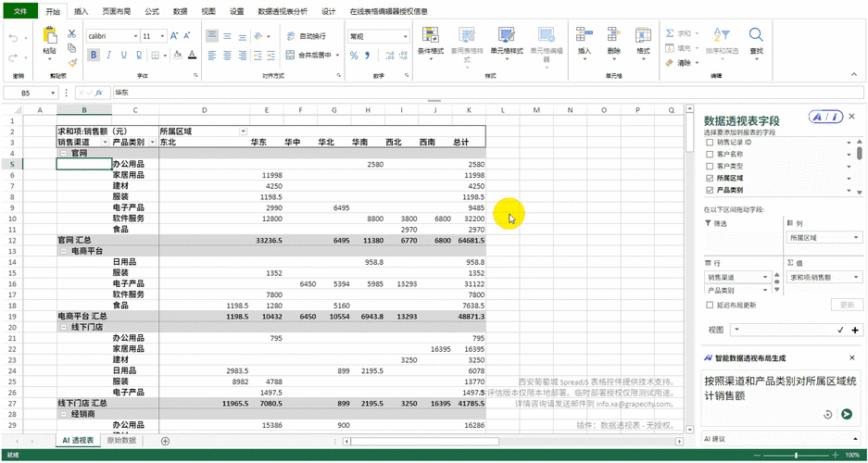Add a new sheet with plus button
The image size is (868, 463).
click(164, 441)
